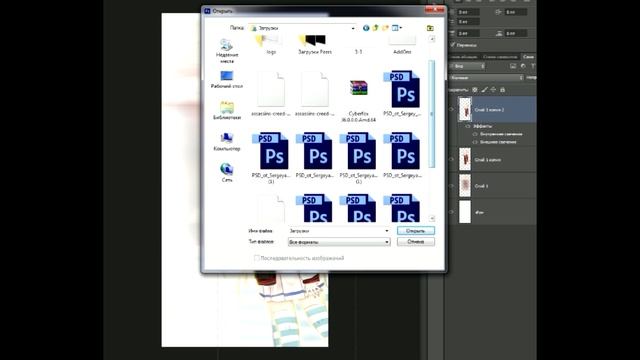Go back to last visited folder
Image resolution: width=640 pixels, height=360 pixels.
click(x=366, y=28)
